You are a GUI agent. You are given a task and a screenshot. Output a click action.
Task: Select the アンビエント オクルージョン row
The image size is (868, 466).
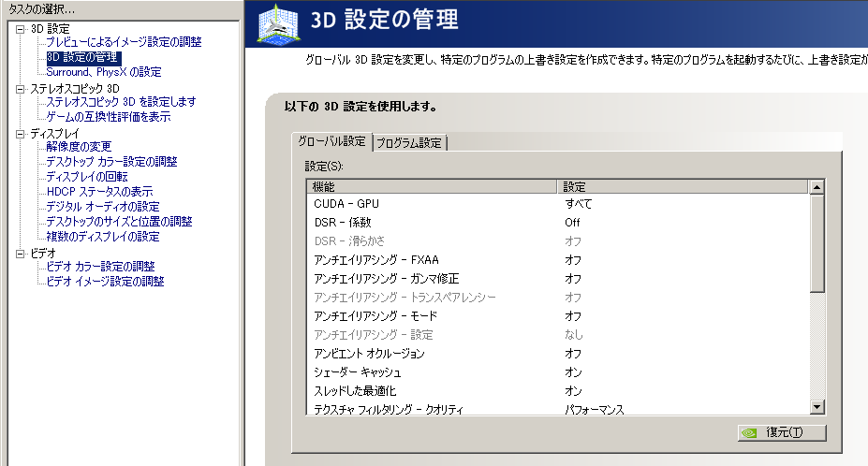(557, 354)
